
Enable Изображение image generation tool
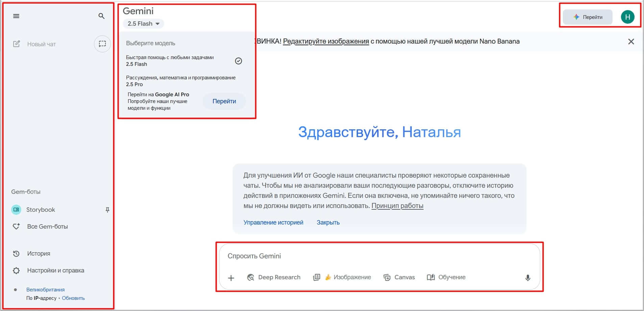pos(342,277)
